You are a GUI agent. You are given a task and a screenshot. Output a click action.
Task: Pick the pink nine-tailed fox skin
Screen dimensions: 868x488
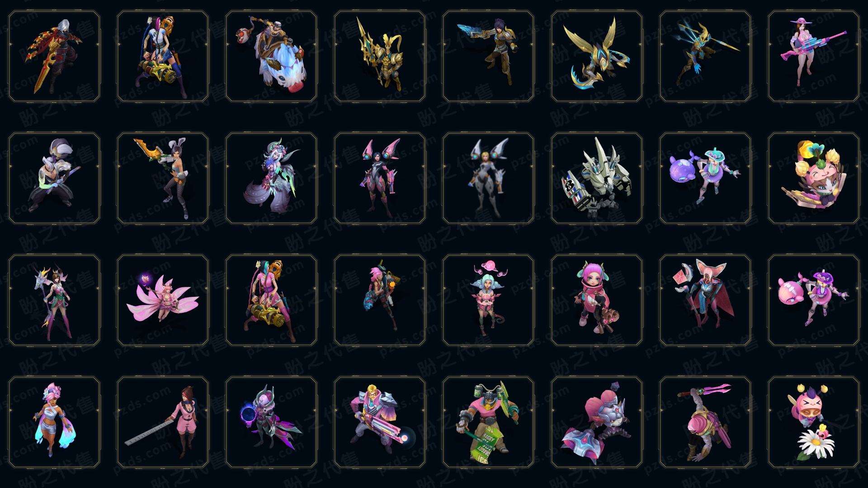click(x=163, y=300)
